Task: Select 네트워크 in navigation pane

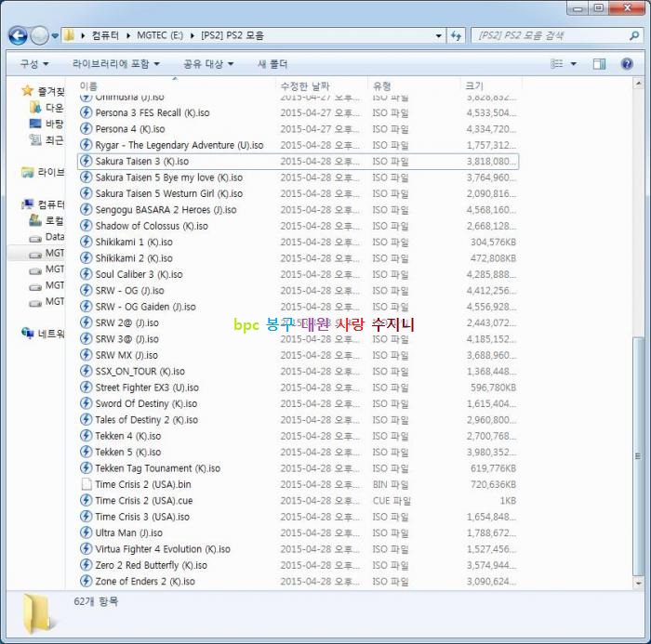Action: tap(43, 334)
